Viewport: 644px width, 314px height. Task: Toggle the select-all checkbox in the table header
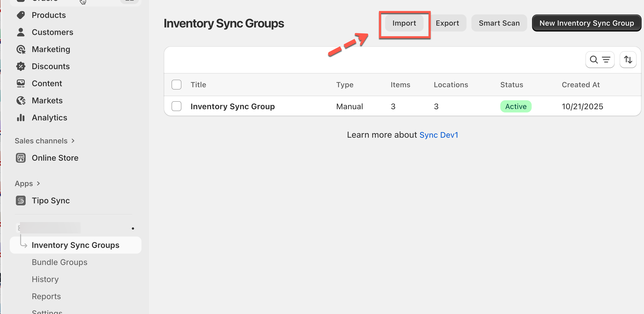176,85
